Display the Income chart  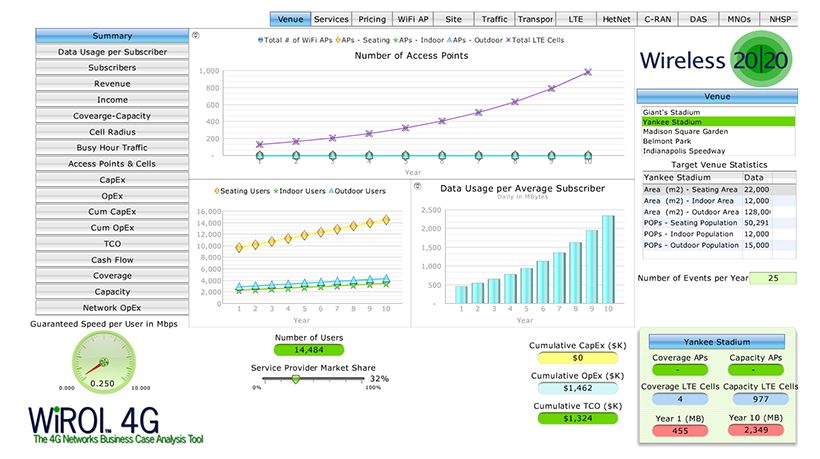pos(112,100)
